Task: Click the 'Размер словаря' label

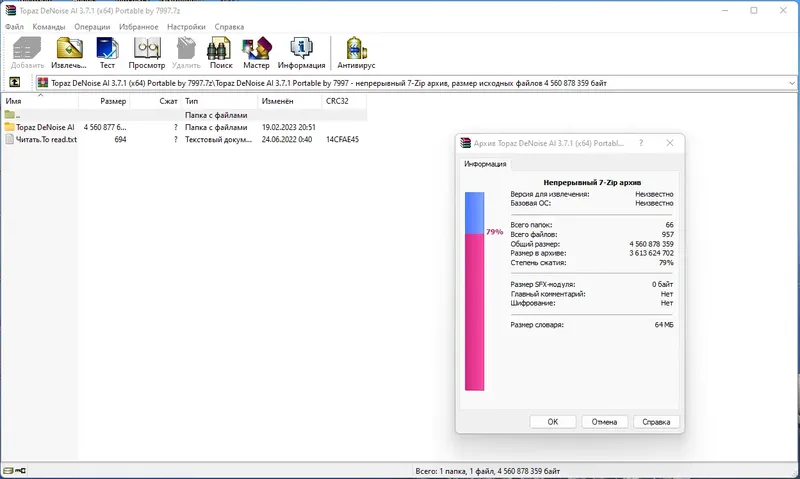Action: 537,324
